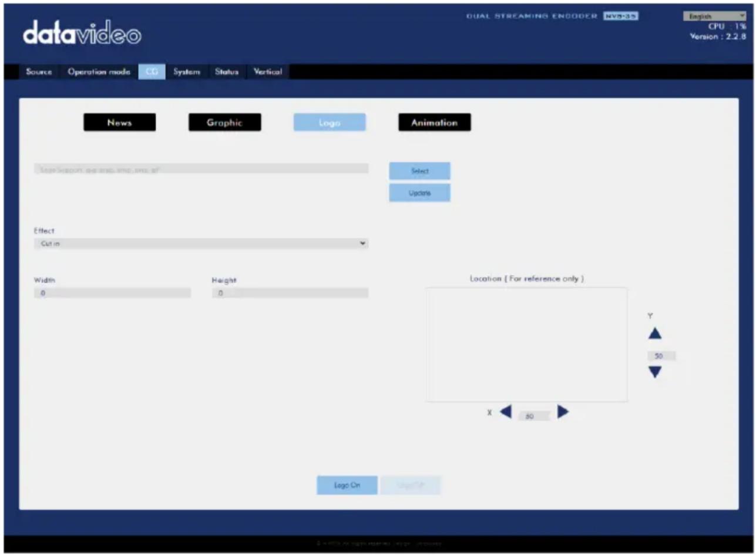Select the Graphic section button
Screen dimensions: 756x555
coord(224,122)
